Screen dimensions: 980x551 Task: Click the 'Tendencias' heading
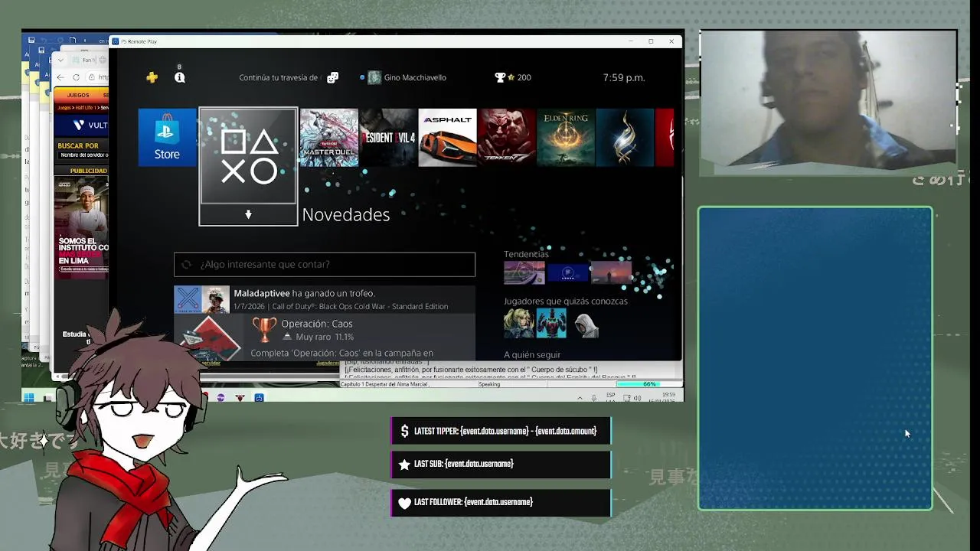(x=526, y=254)
